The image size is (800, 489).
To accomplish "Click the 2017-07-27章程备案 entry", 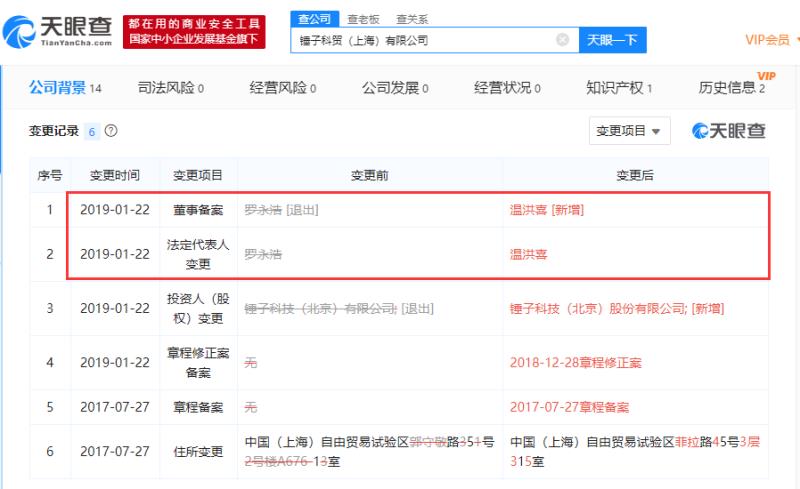I will [x=569, y=407].
